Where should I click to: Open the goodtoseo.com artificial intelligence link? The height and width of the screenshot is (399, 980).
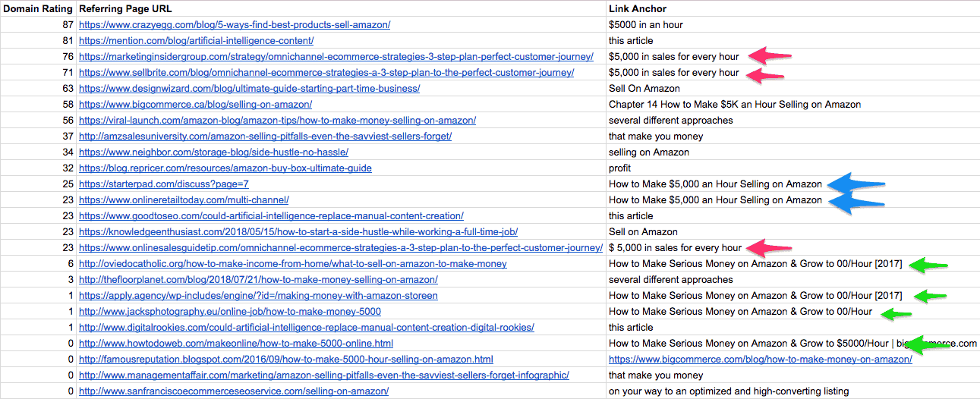click(x=271, y=215)
